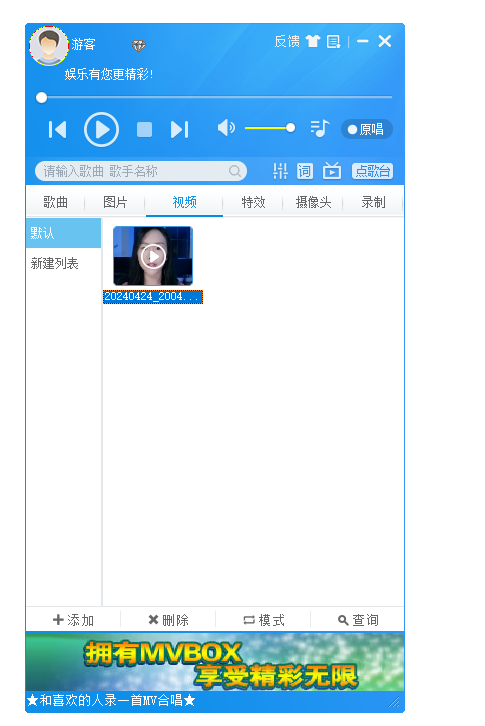The width and height of the screenshot is (485, 726).
Task: Click the 点歌台 button
Action: click(372, 171)
